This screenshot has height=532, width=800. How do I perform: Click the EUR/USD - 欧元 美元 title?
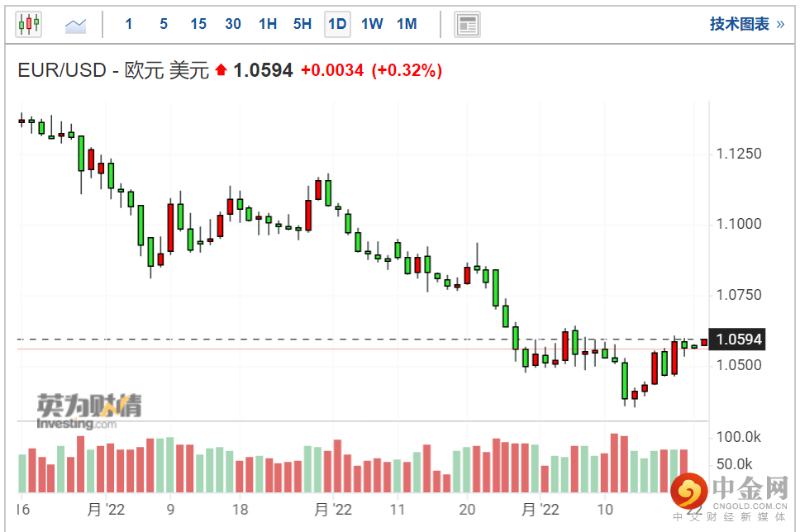click(x=114, y=71)
